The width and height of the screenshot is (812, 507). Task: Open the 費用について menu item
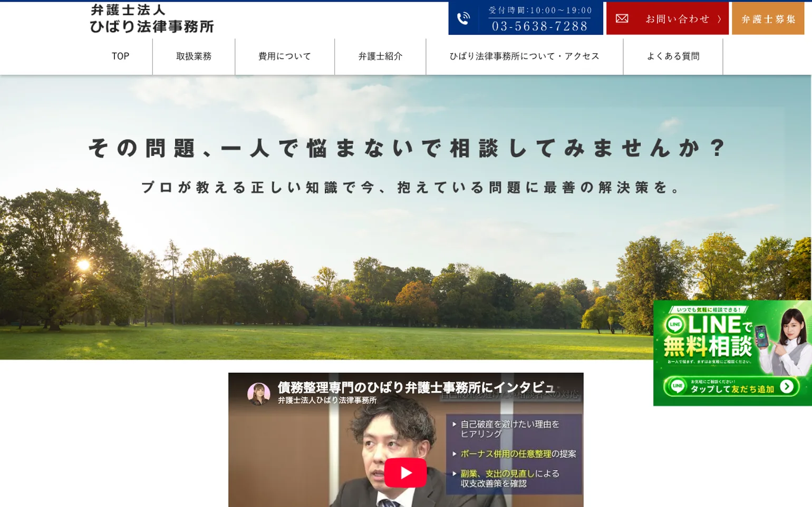285,56
